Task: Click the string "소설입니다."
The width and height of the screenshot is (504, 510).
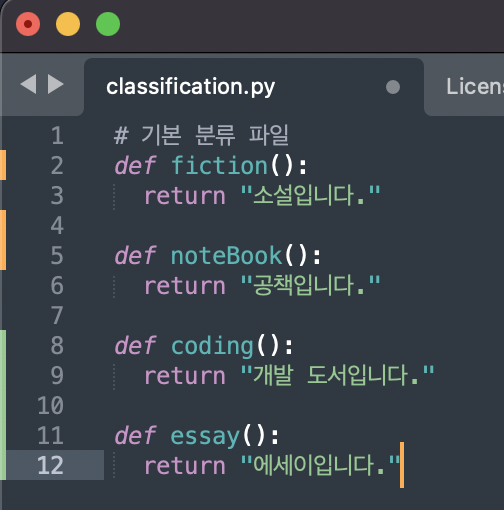Action: (310, 195)
